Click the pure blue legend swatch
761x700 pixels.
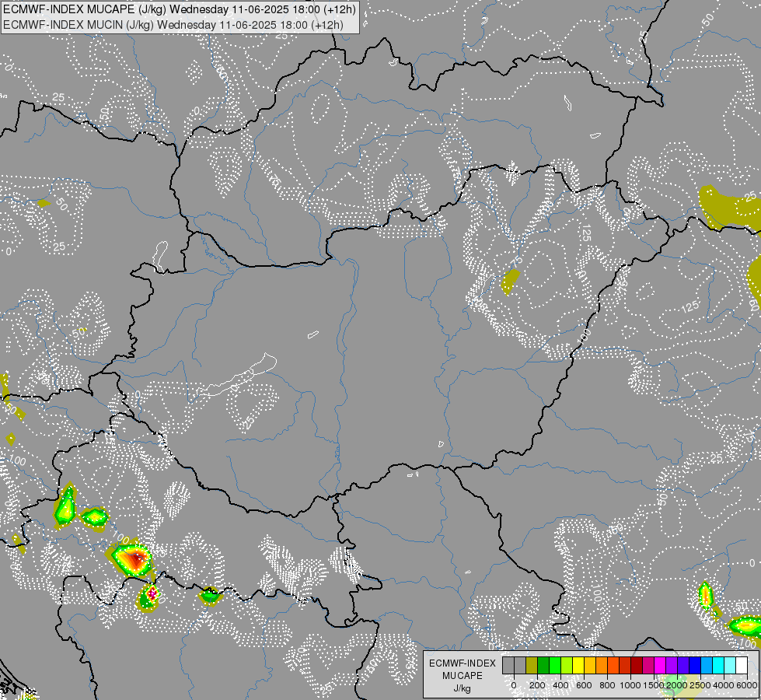coord(695,665)
